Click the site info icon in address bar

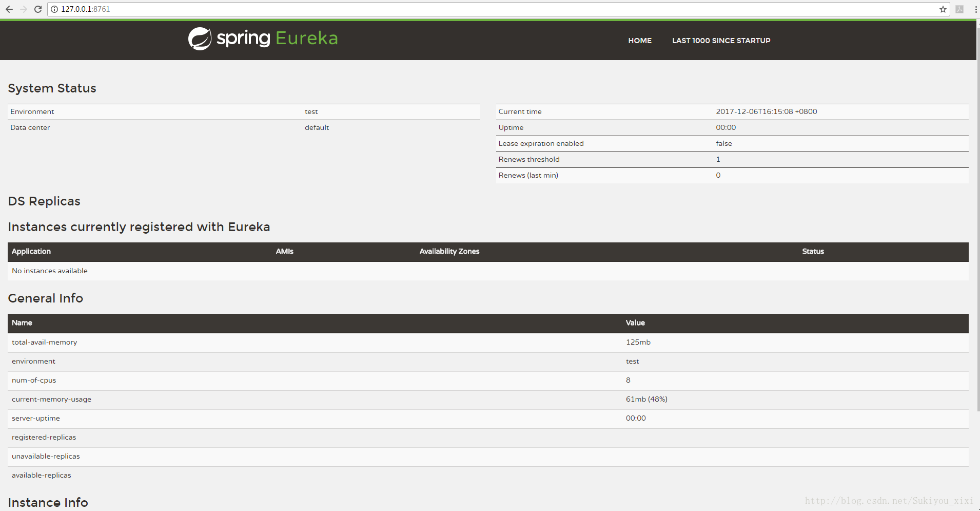(54, 9)
